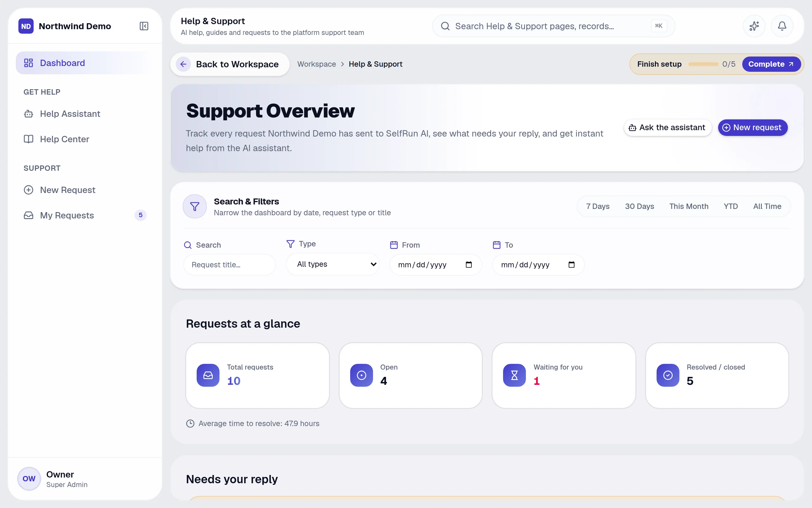Click the Finish setup progress bar
The width and height of the screenshot is (812, 508).
point(703,64)
